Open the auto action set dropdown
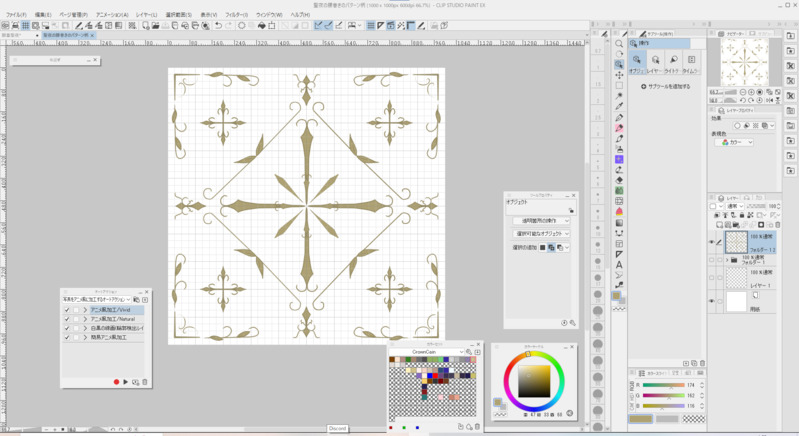Screen dimensions: 799x436 click(96, 299)
